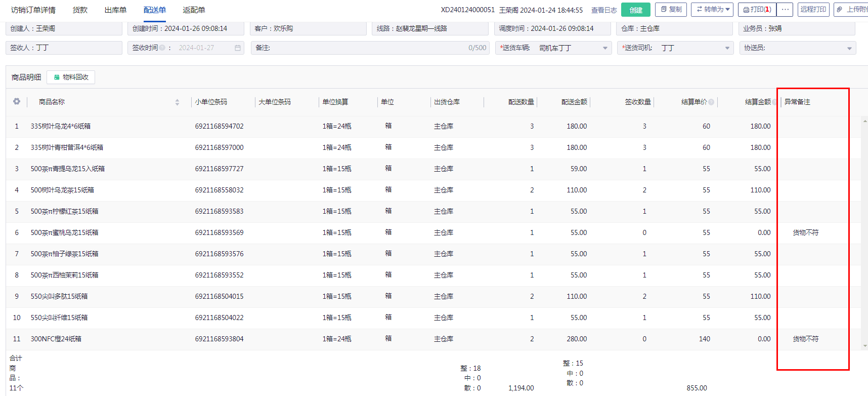Click the 物料回收 button

pos(71,77)
